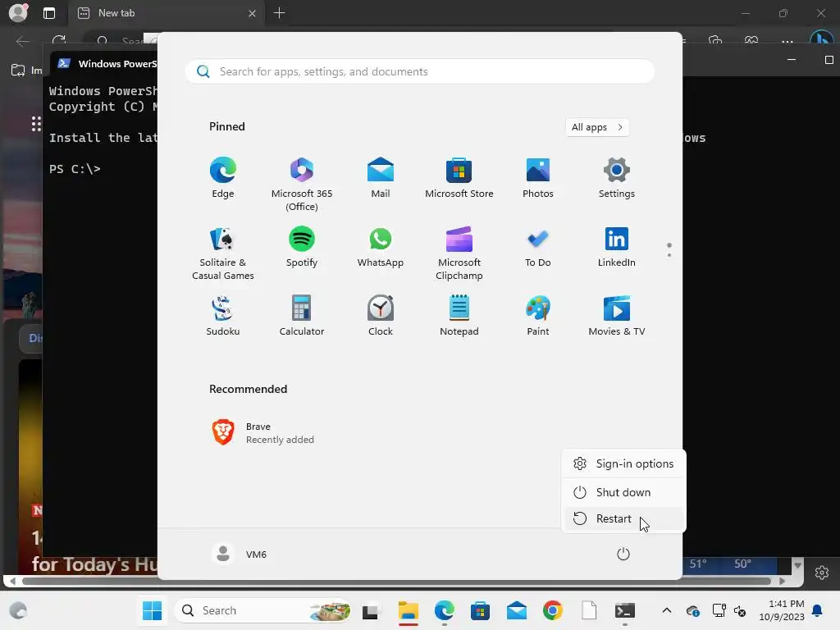
Task: Open Edge from pinned apps
Action: (x=223, y=178)
